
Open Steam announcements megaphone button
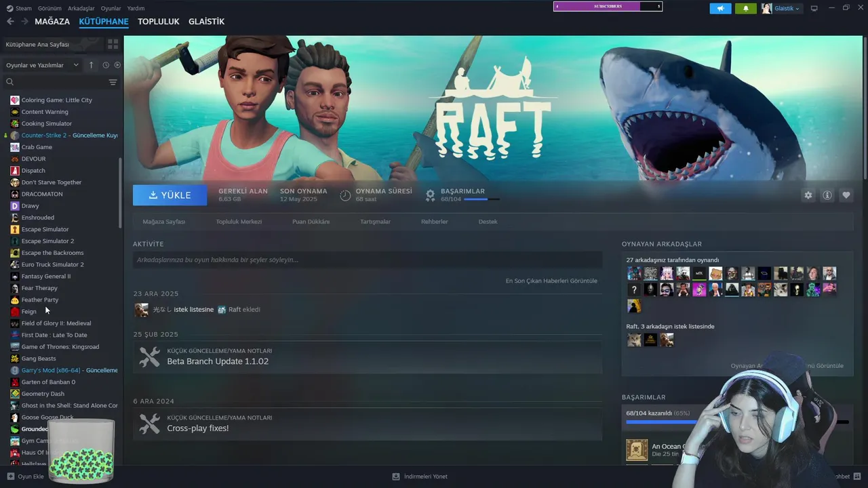[x=720, y=8]
